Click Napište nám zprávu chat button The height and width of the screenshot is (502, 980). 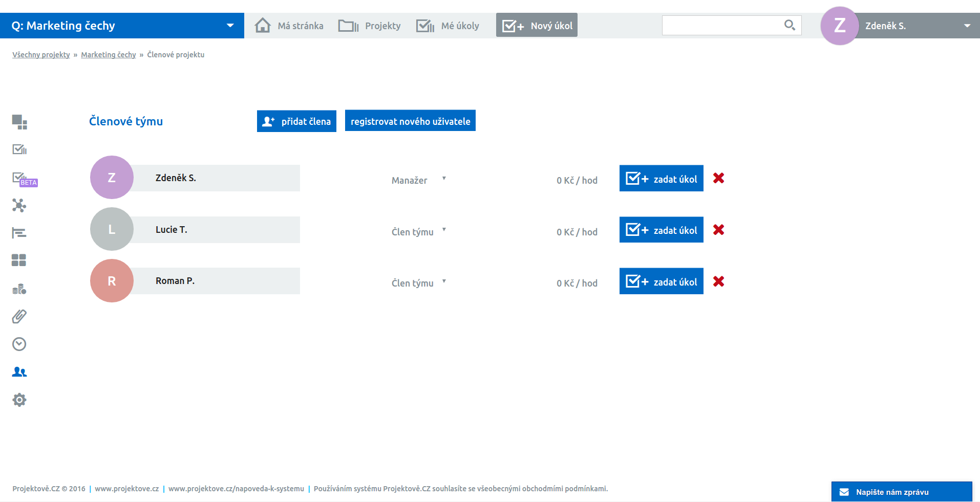pos(902,492)
